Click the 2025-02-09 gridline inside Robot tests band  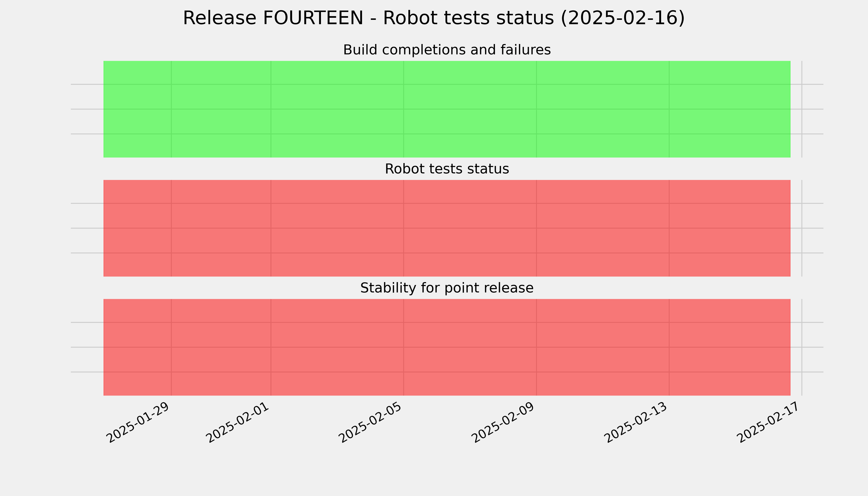(x=537, y=228)
